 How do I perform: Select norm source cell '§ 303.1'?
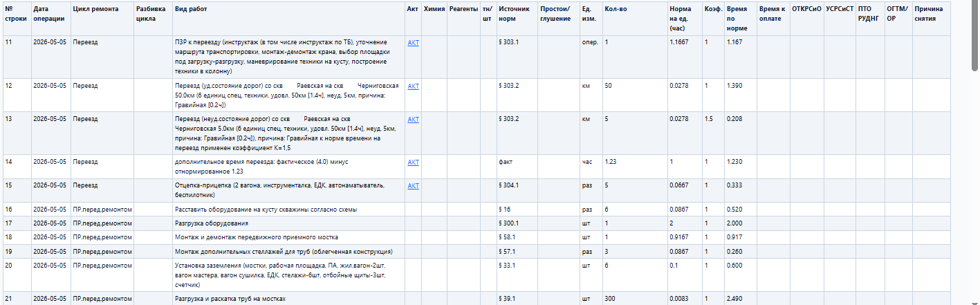click(x=517, y=57)
